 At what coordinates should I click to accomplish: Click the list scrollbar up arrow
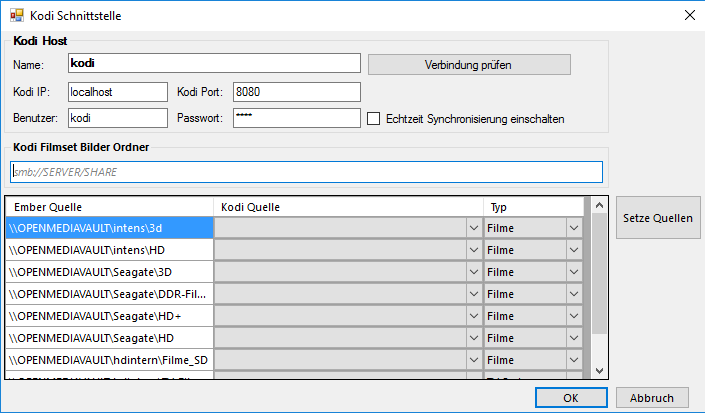(599, 205)
